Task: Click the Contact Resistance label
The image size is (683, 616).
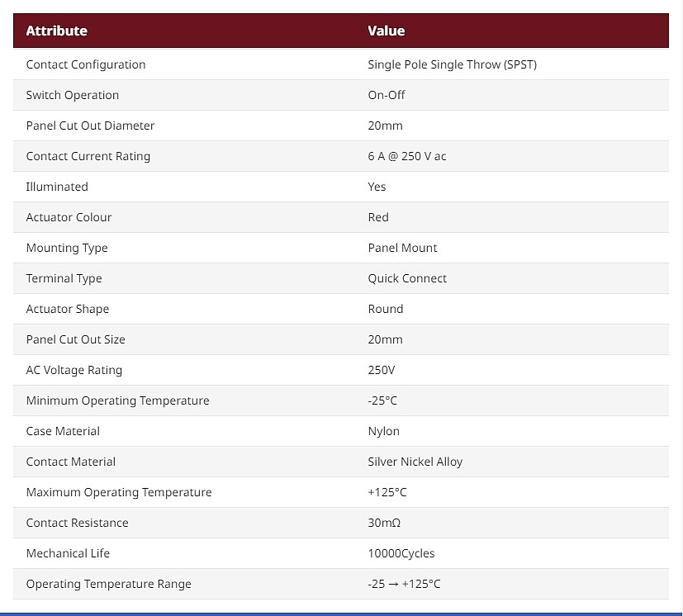Action: point(77,523)
